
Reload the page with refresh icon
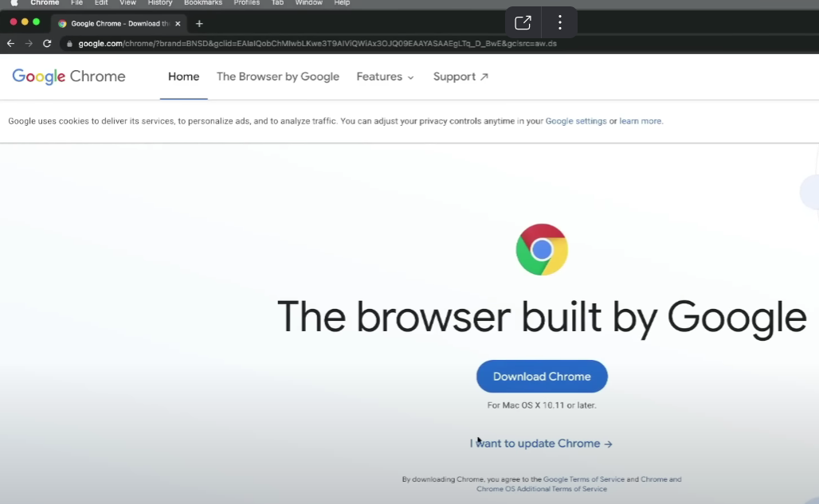47,43
